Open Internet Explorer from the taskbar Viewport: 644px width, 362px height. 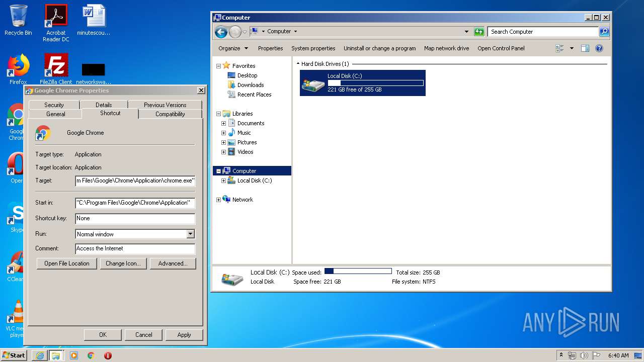[x=40, y=355]
